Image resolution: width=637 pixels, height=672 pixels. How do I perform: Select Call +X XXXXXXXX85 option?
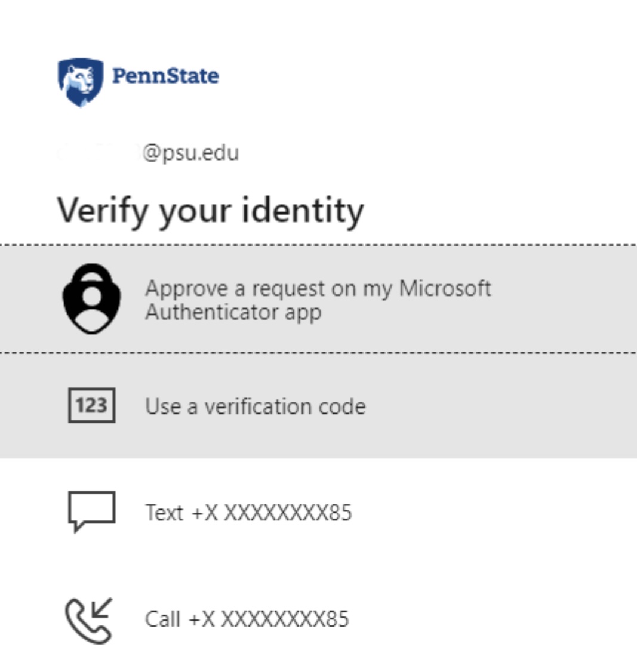(x=247, y=619)
